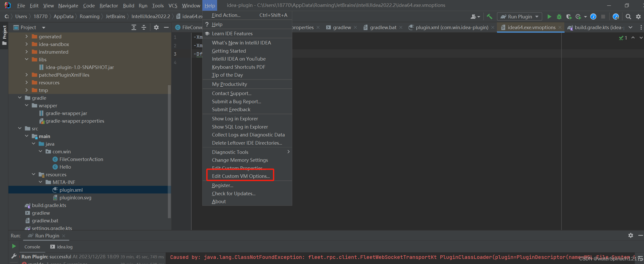The image size is (644, 264).
Task: Click Collapse All icon in Project panel
Action: (x=144, y=27)
